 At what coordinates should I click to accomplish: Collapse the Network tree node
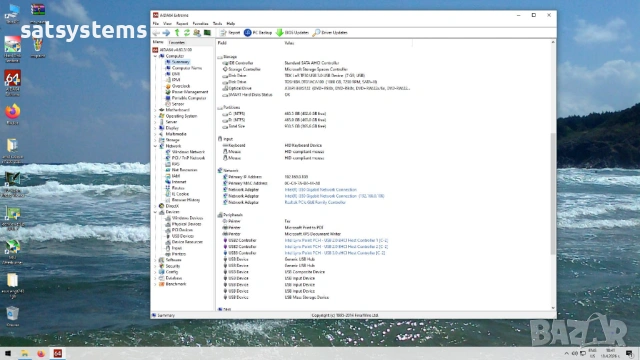[155, 146]
